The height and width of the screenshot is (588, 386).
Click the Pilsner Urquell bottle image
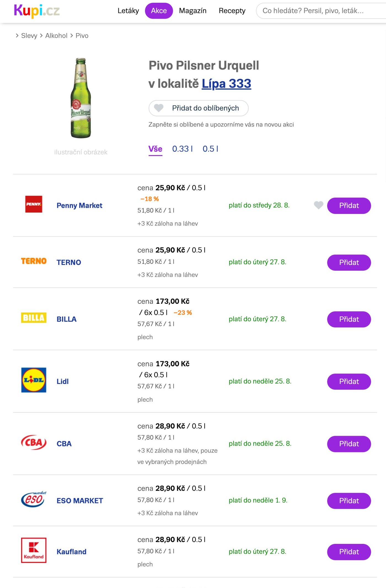[x=81, y=98]
